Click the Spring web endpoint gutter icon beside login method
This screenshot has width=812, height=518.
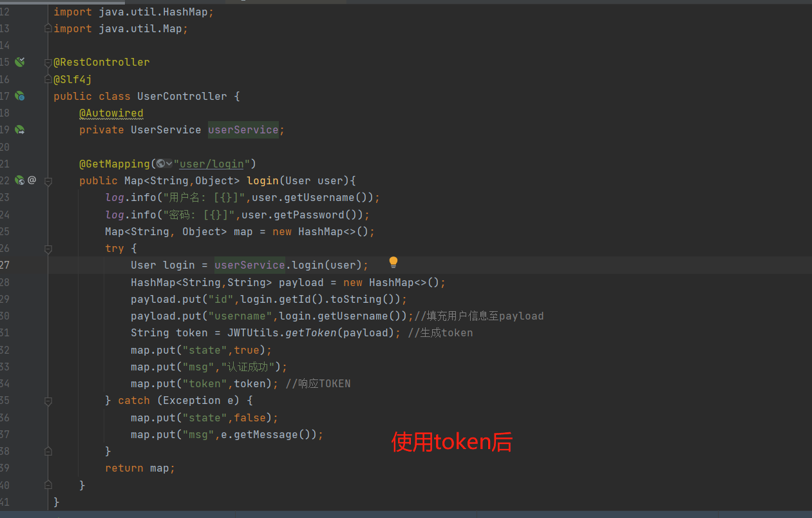[20, 180]
